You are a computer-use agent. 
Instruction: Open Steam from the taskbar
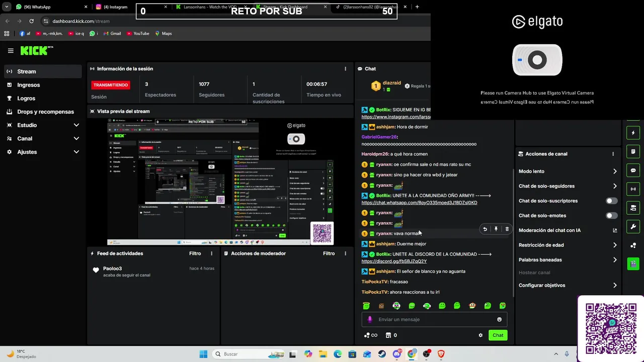(382, 354)
